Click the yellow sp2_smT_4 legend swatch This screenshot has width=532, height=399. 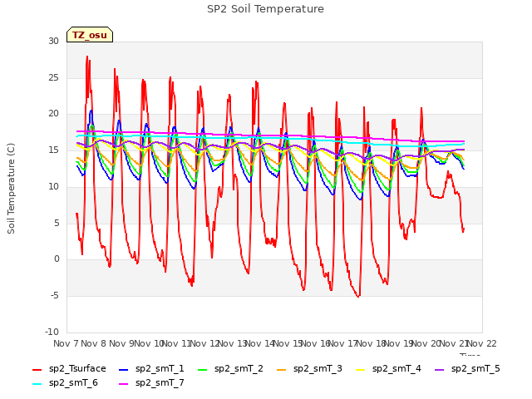[360, 369]
